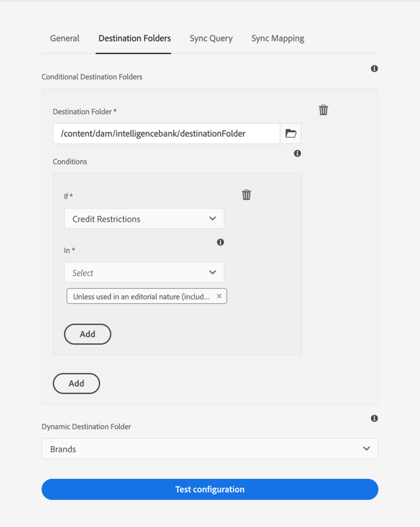Open the Sync Query tab
The width and height of the screenshot is (420, 527).
pyautogui.click(x=211, y=38)
